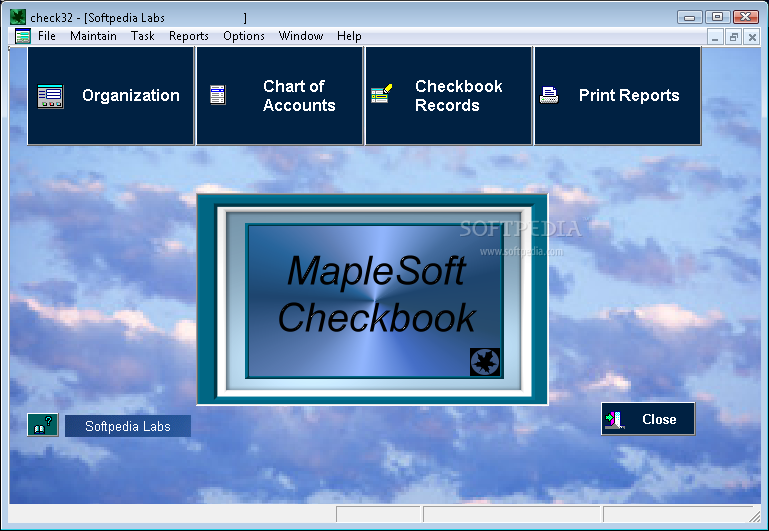Image resolution: width=769 pixels, height=531 pixels.
Task: Minimize the inner Softpedia Labs child window
Action: [715, 37]
